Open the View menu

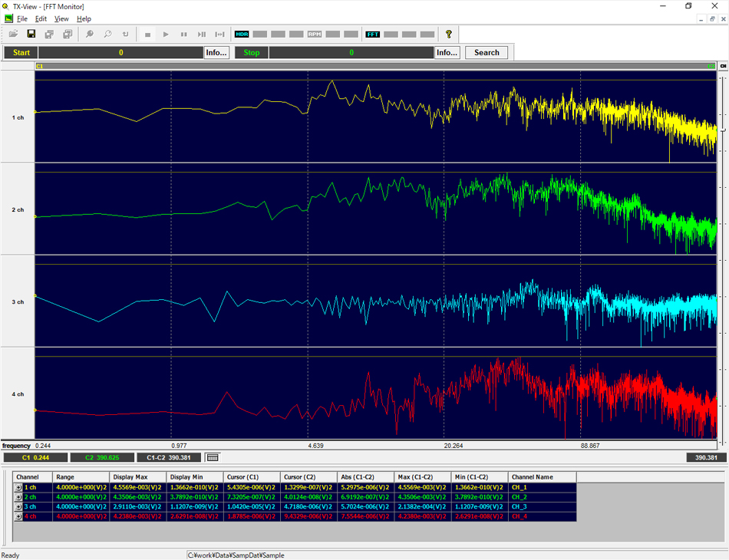click(x=61, y=18)
